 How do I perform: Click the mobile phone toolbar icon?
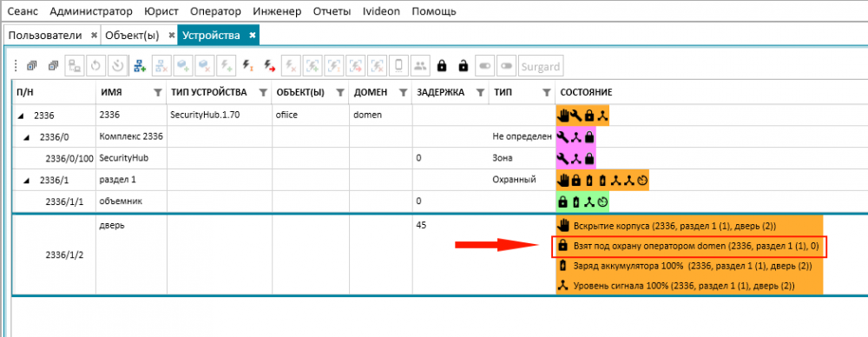pos(398,66)
